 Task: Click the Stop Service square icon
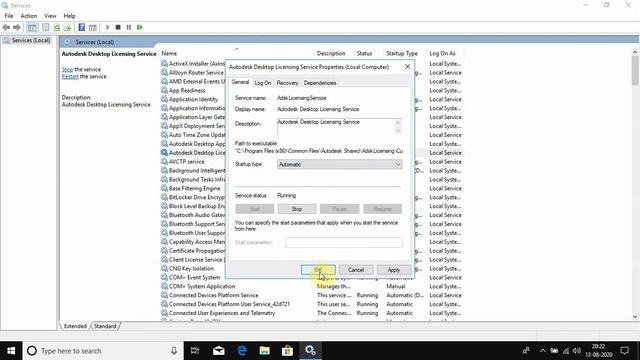coord(118,27)
